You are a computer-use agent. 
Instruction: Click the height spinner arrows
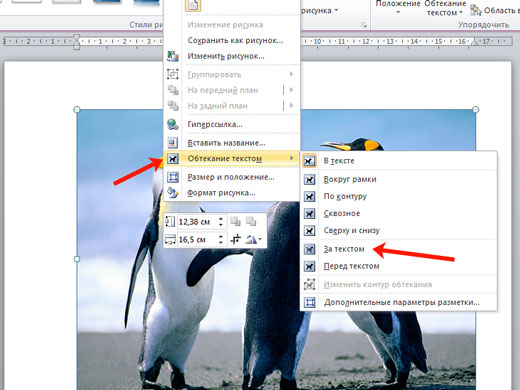pyautogui.click(x=221, y=222)
